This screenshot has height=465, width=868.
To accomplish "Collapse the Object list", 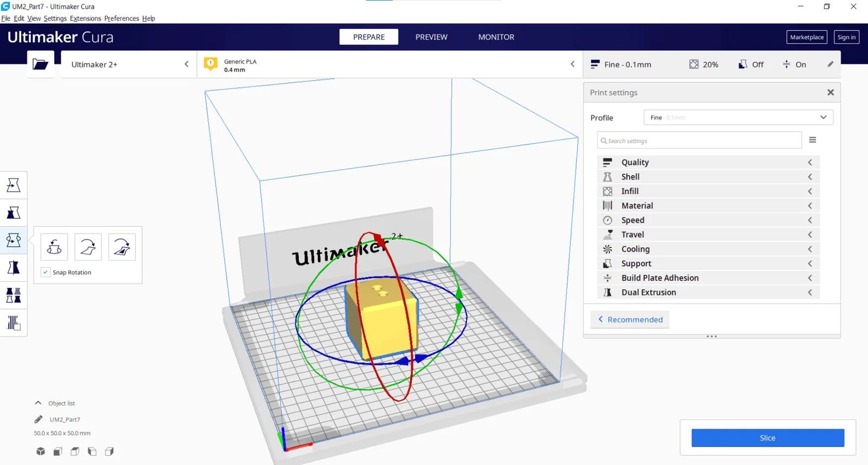I will pos(38,403).
